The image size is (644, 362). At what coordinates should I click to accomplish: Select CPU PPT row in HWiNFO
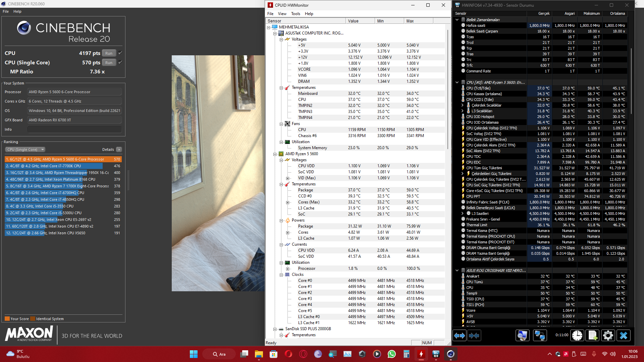click(543, 196)
